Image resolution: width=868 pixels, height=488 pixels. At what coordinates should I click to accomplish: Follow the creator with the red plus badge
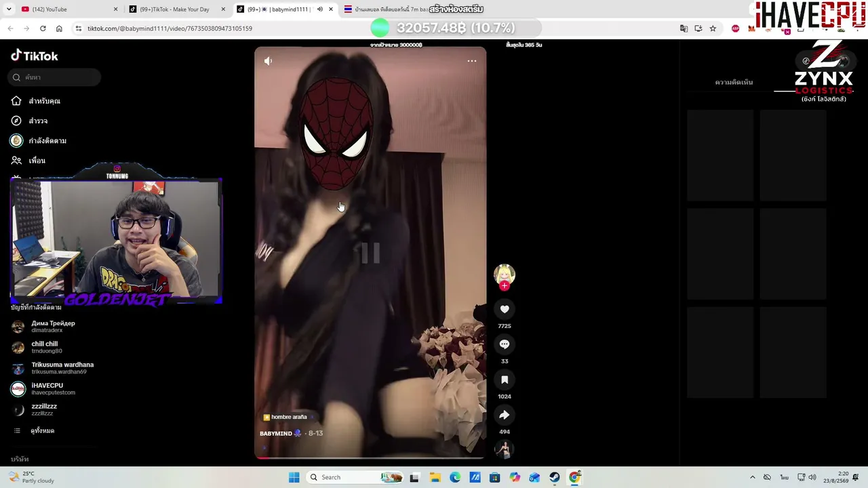pos(505,286)
